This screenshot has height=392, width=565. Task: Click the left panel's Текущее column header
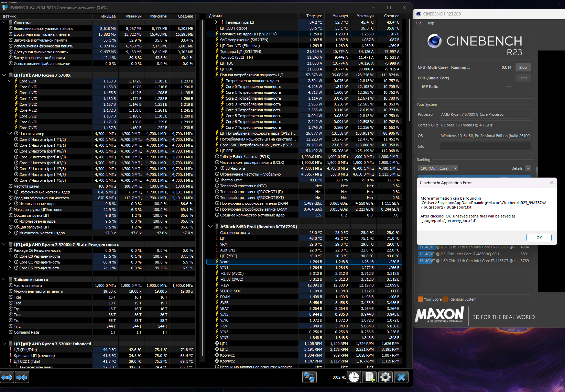(105, 16)
